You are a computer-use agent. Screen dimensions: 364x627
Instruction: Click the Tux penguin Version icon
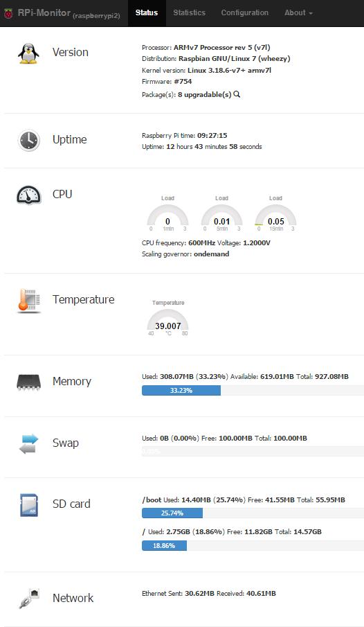pyautogui.click(x=29, y=53)
